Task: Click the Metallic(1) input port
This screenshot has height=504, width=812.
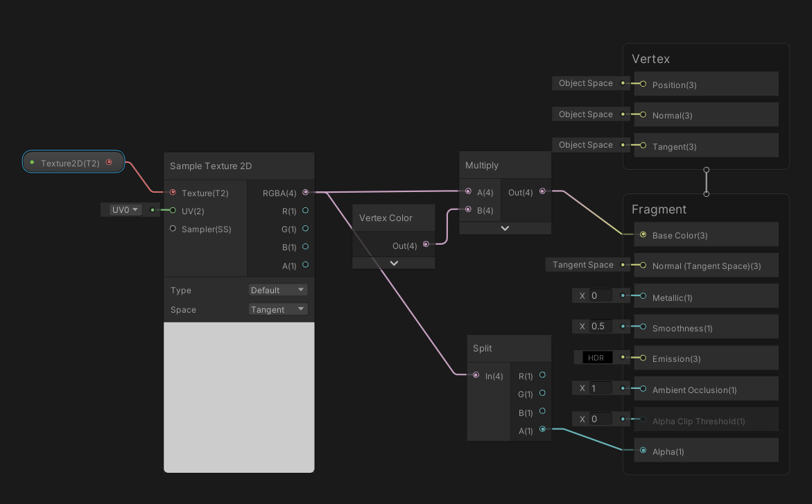Action: tap(643, 296)
